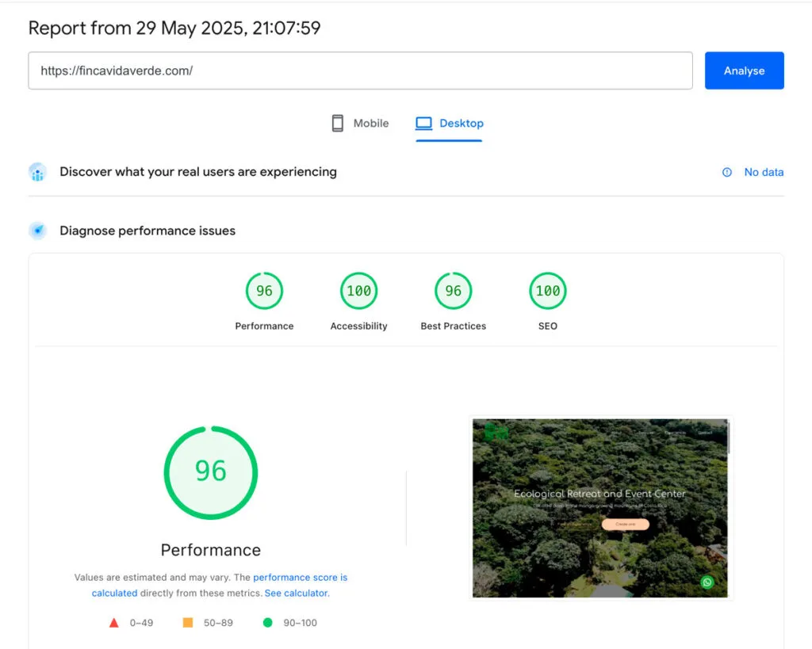Switch to the Mobile tab
Viewport: 812px width, 649px height.
pyautogui.click(x=361, y=123)
